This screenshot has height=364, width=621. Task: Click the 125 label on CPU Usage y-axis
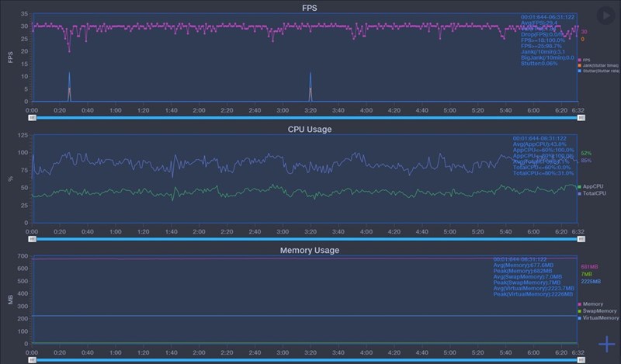(23, 135)
